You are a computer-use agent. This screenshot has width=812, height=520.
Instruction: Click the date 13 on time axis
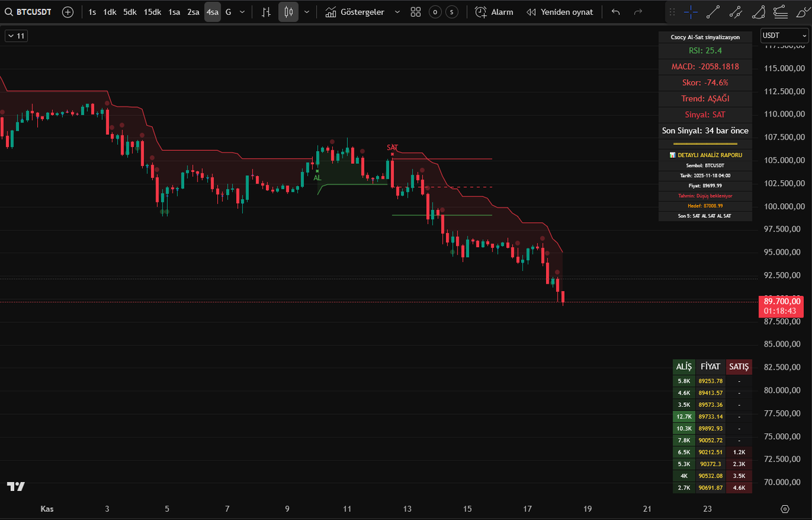point(407,508)
